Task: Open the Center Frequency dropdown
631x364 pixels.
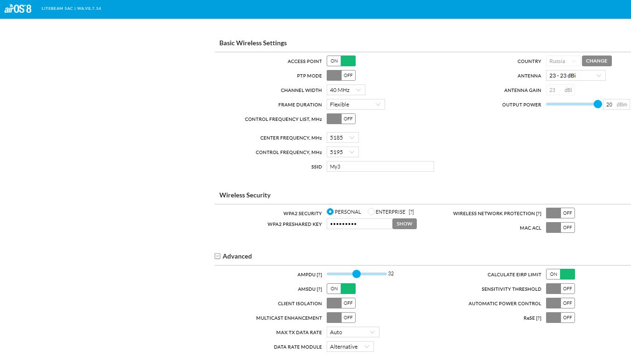Action: tap(343, 138)
